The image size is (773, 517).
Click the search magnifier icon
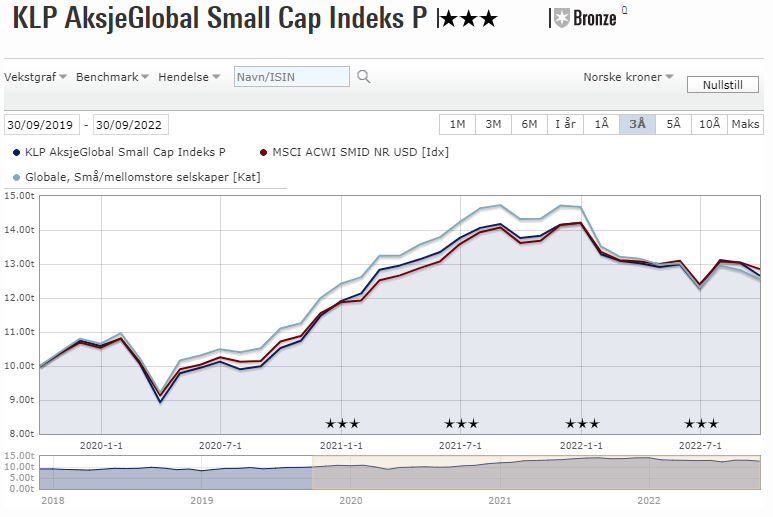tap(364, 77)
